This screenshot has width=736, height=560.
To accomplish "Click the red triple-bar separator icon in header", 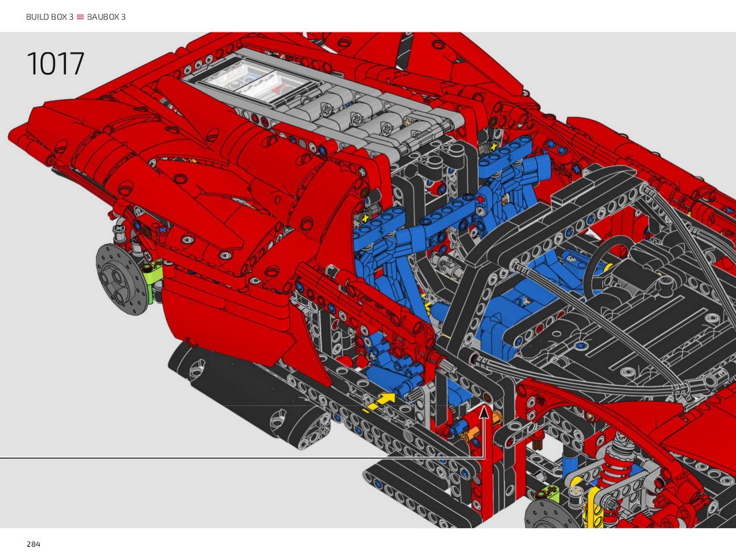I will click(x=80, y=17).
